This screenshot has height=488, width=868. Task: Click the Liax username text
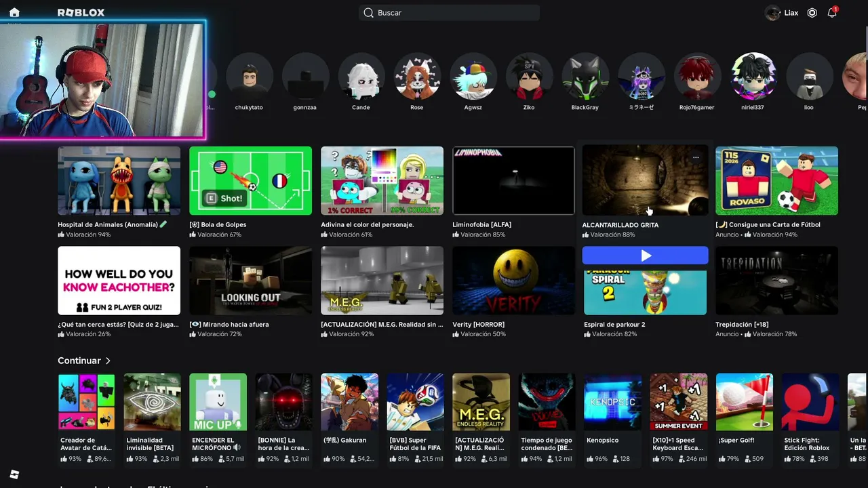[x=791, y=13]
